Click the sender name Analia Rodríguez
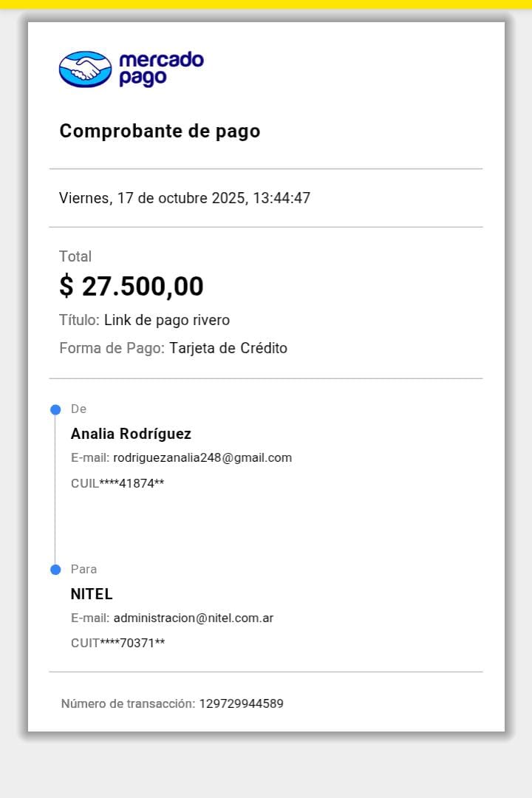The height and width of the screenshot is (798, 532). click(x=131, y=434)
